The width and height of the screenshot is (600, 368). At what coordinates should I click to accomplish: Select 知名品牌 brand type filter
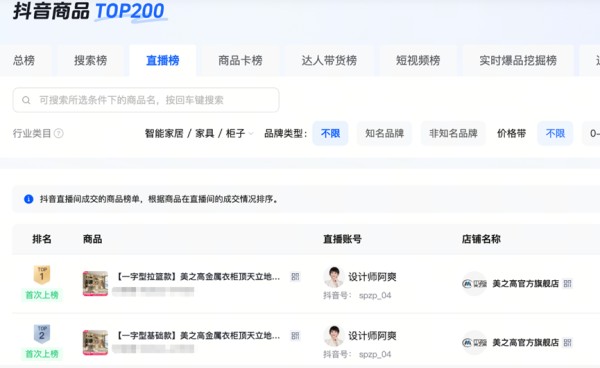[x=384, y=133]
